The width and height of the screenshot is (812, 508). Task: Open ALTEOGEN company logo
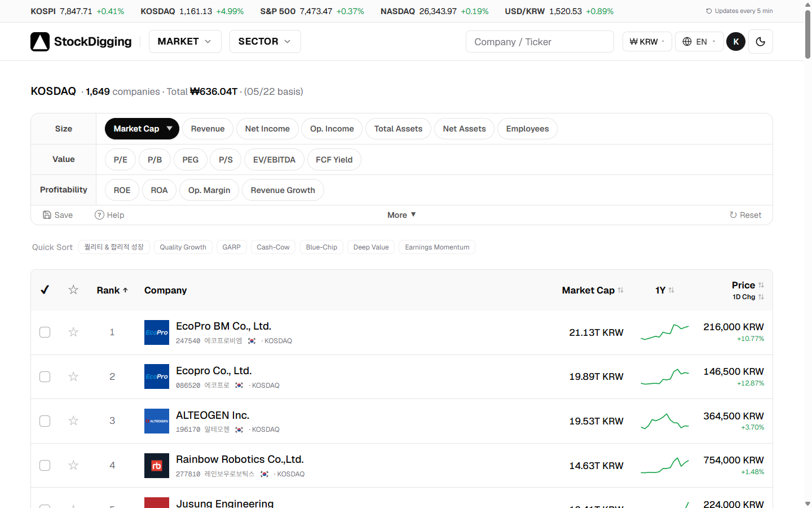(157, 421)
